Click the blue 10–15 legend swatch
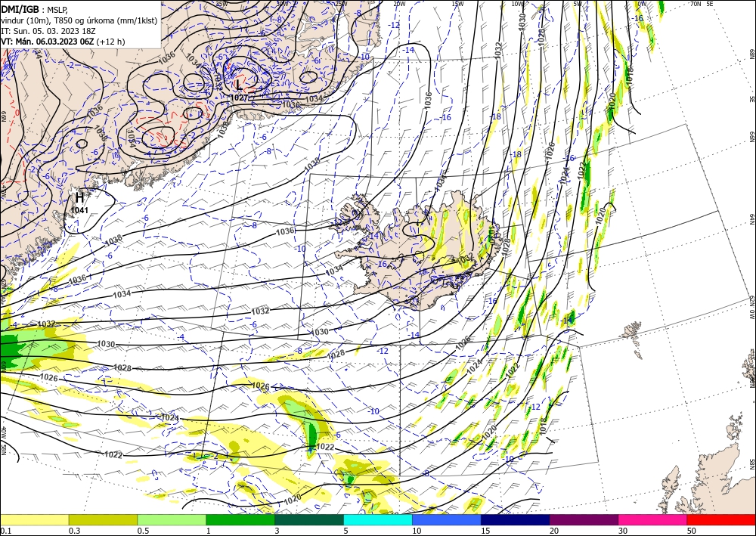756x536 pixels. click(x=447, y=519)
